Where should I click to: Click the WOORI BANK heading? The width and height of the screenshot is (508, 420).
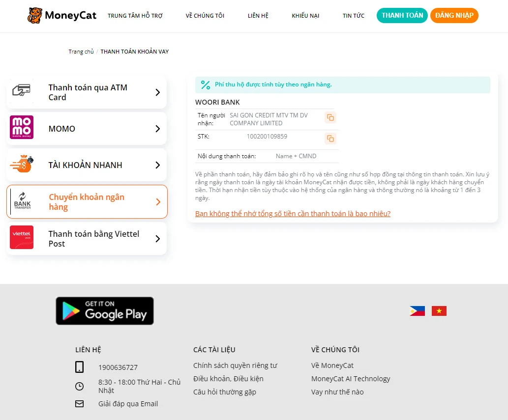pos(217,102)
